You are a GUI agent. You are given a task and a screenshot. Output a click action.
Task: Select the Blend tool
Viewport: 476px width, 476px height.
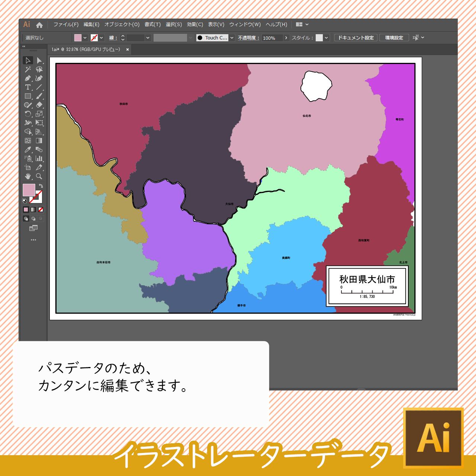[39, 149]
